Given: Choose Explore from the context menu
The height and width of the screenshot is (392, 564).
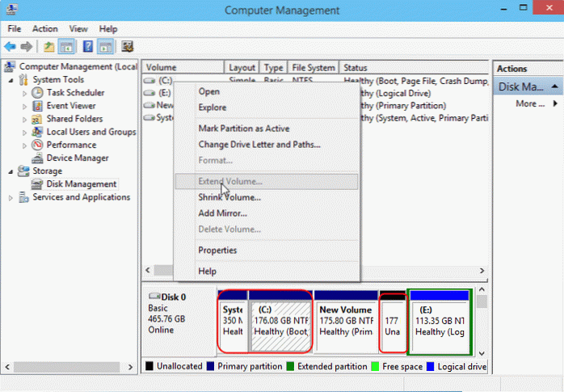Looking at the screenshot, I should coord(266,107).
